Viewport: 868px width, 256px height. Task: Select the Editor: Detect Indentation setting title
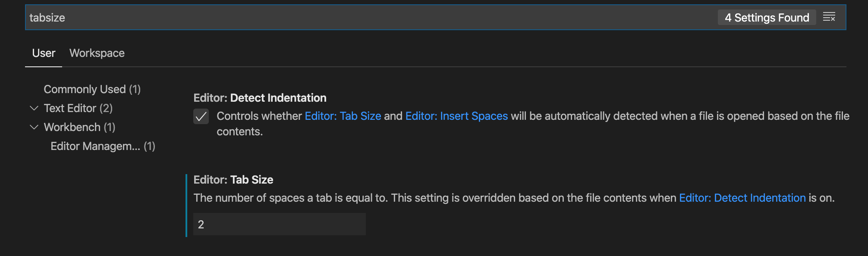[260, 98]
